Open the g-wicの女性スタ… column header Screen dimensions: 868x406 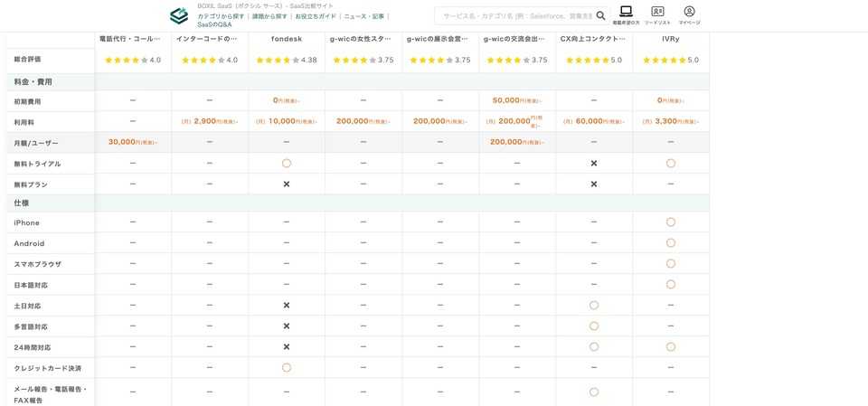(x=361, y=39)
